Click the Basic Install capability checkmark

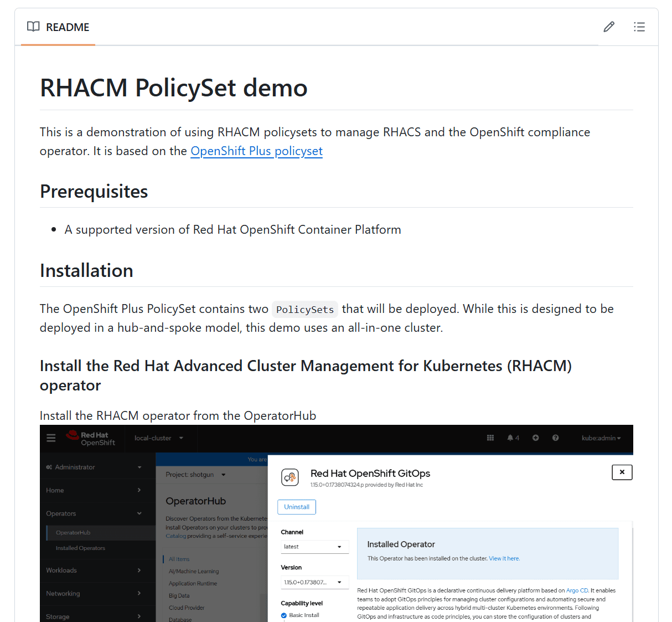[x=284, y=615]
